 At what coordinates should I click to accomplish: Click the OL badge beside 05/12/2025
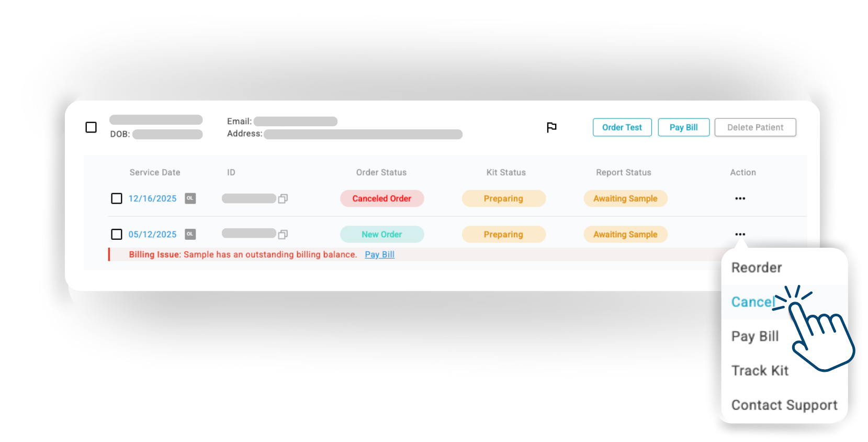pos(190,234)
